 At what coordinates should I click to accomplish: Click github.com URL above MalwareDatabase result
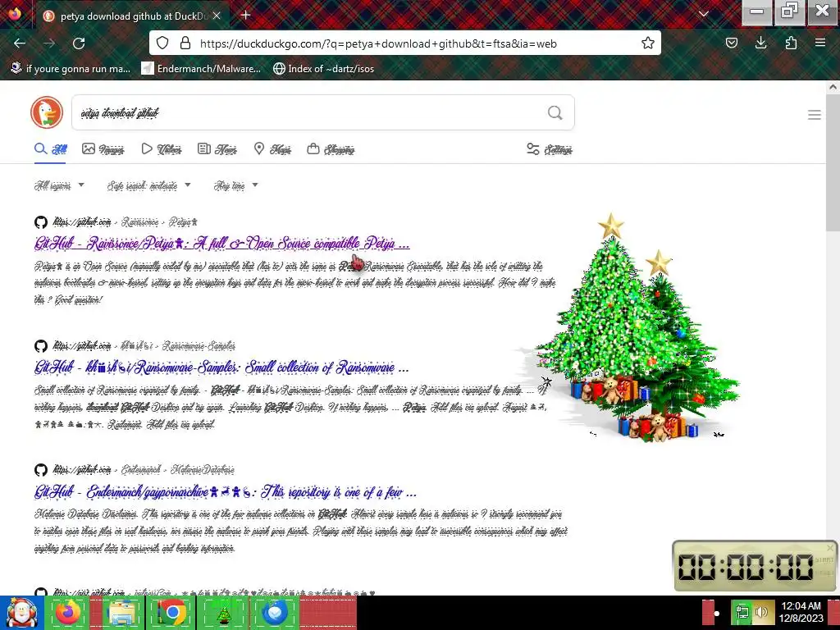tap(82, 470)
